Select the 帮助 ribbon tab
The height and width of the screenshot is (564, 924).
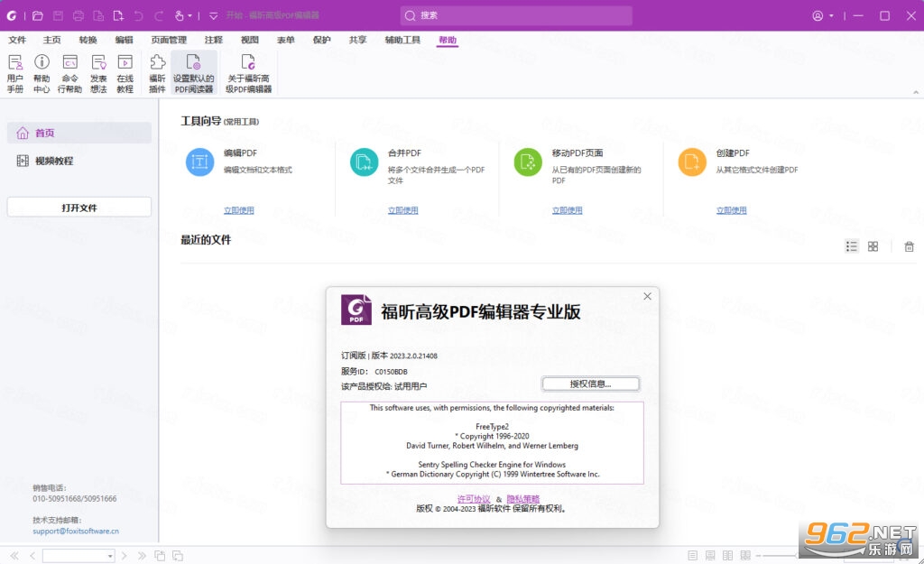448,40
